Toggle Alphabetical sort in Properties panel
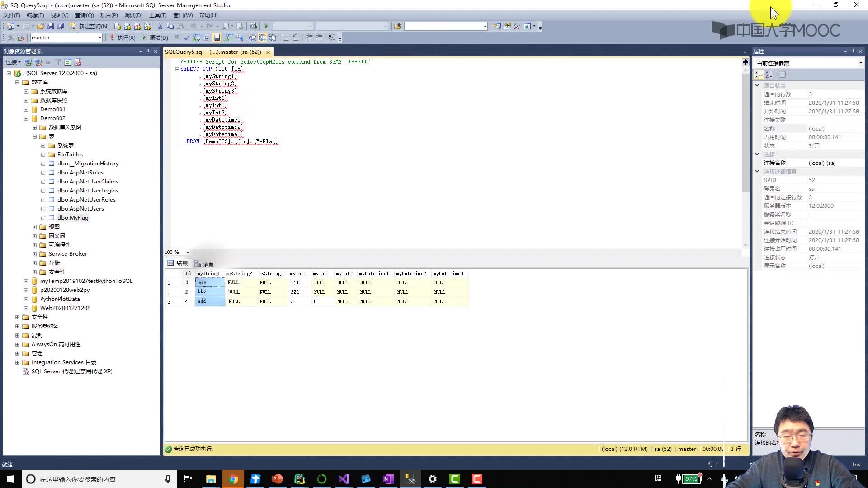868x488 pixels. [769, 75]
